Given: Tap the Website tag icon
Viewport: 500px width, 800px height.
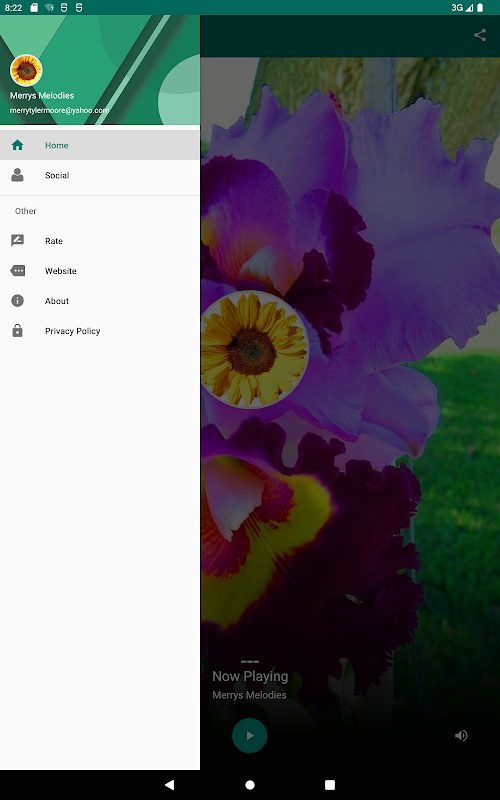Looking at the screenshot, I should tap(17, 271).
